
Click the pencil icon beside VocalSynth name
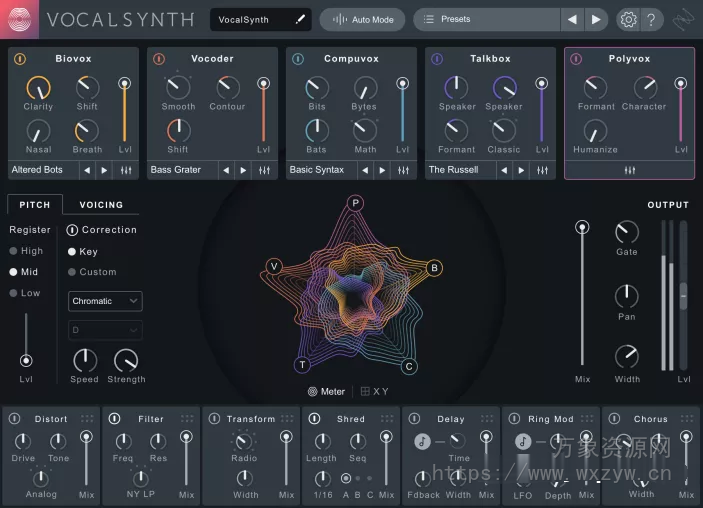point(300,19)
